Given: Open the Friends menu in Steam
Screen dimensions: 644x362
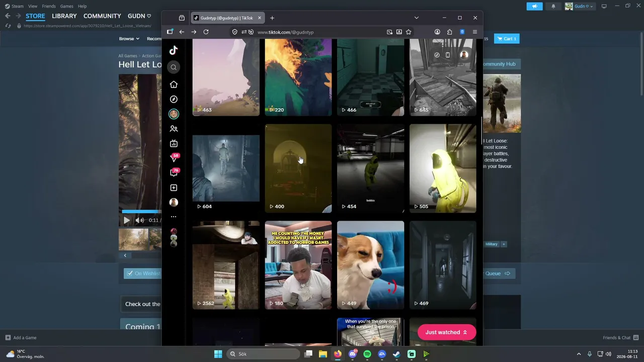Looking at the screenshot, I should (49, 6).
